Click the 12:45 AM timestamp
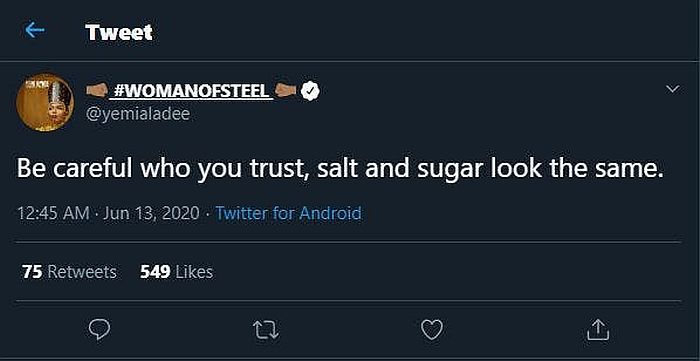700x361 pixels. pos(53,213)
